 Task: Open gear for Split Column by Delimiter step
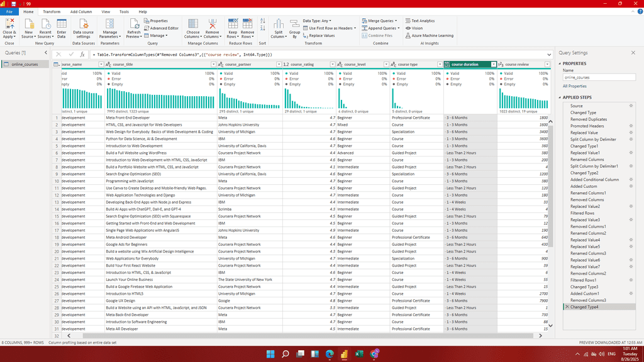point(631,139)
